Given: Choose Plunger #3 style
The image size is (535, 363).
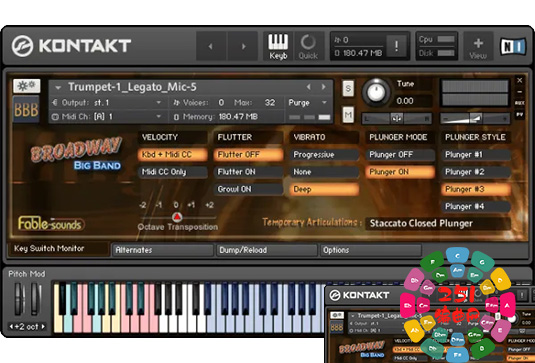Looking at the screenshot, I should (x=476, y=189).
